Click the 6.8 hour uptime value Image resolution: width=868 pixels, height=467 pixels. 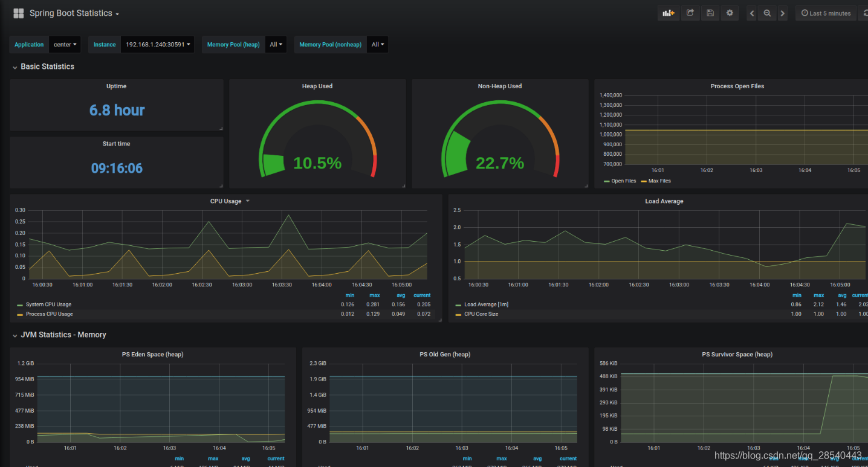coord(117,110)
